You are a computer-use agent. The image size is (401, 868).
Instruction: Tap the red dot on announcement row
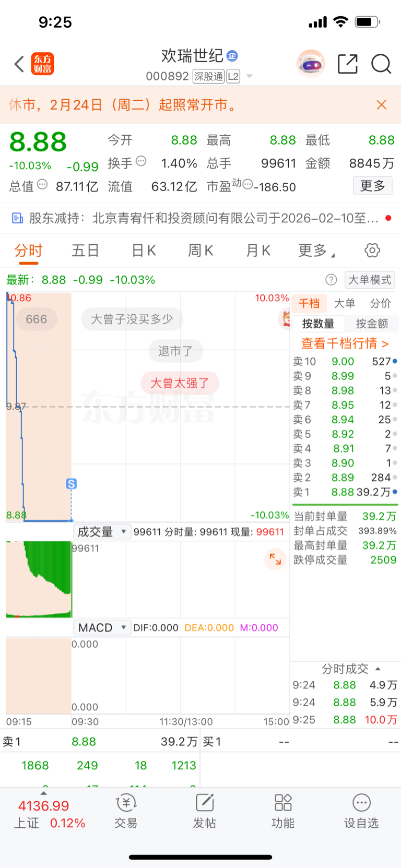(x=388, y=218)
